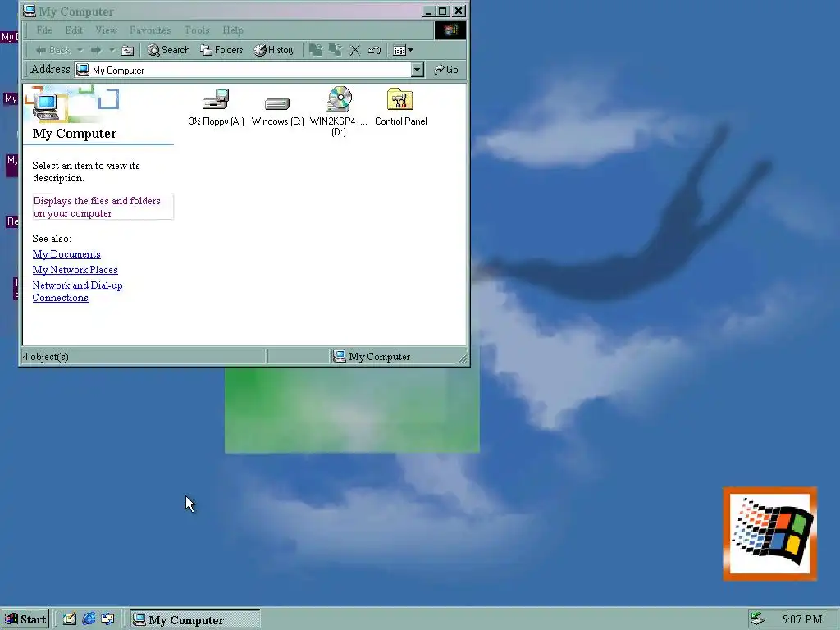Screen dimensions: 840x630
Task: Open the Tools menu
Action: coord(197,30)
